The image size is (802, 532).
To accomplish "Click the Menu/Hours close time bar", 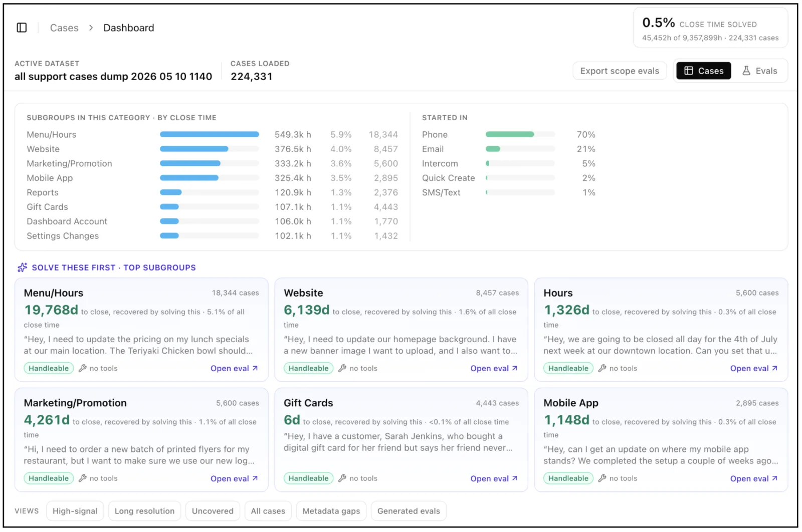I will (x=210, y=134).
